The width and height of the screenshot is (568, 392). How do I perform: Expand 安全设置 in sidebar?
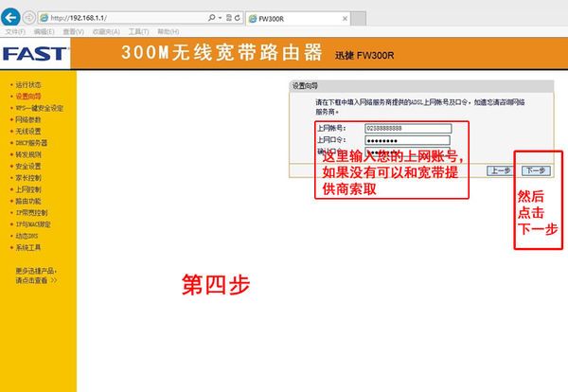(28, 167)
